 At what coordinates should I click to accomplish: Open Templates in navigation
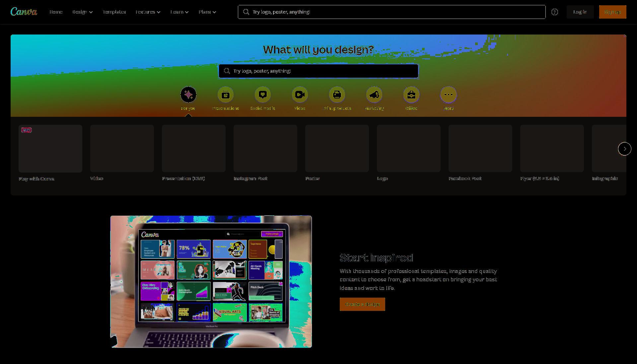114,12
